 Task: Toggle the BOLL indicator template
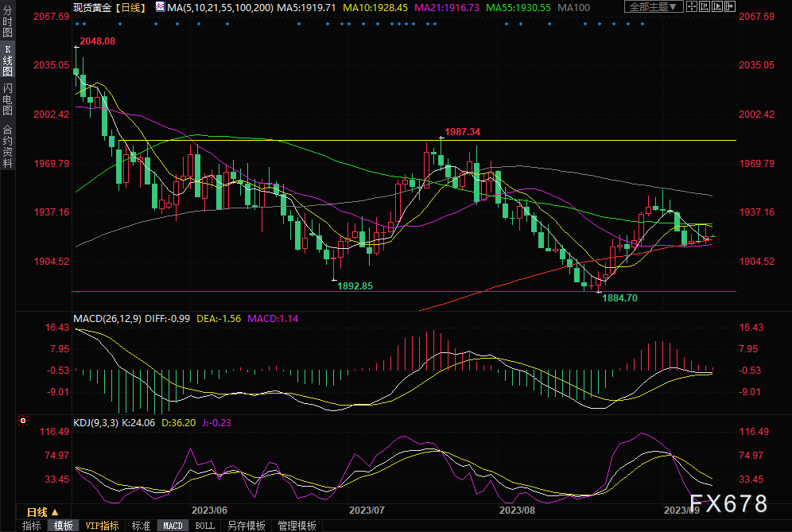point(204,526)
